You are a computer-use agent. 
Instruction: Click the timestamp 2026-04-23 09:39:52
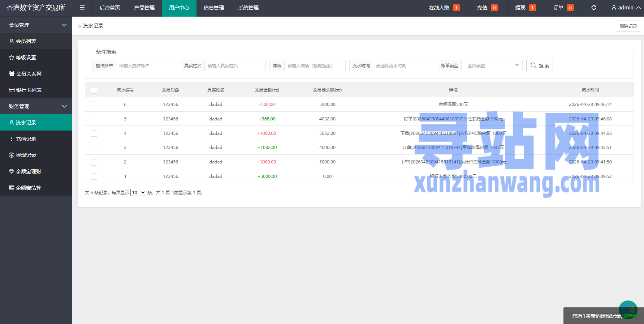pos(590,176)
